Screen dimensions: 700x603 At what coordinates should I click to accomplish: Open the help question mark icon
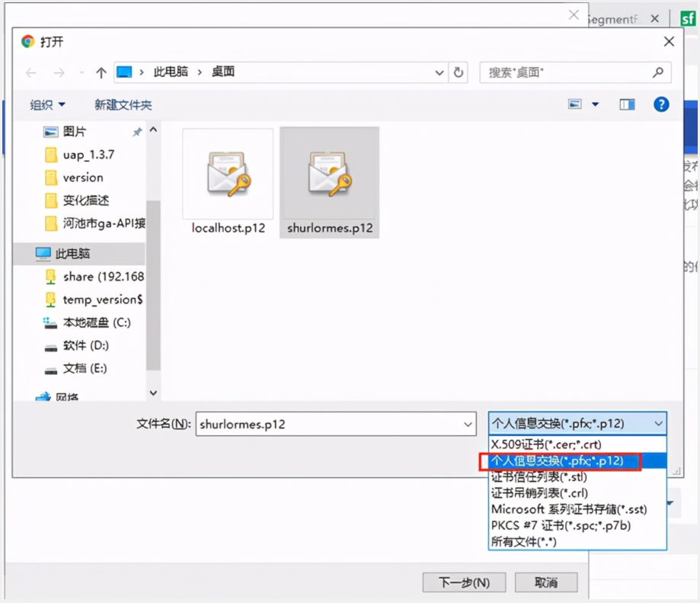pyautogui.click(x=661, y=104)
